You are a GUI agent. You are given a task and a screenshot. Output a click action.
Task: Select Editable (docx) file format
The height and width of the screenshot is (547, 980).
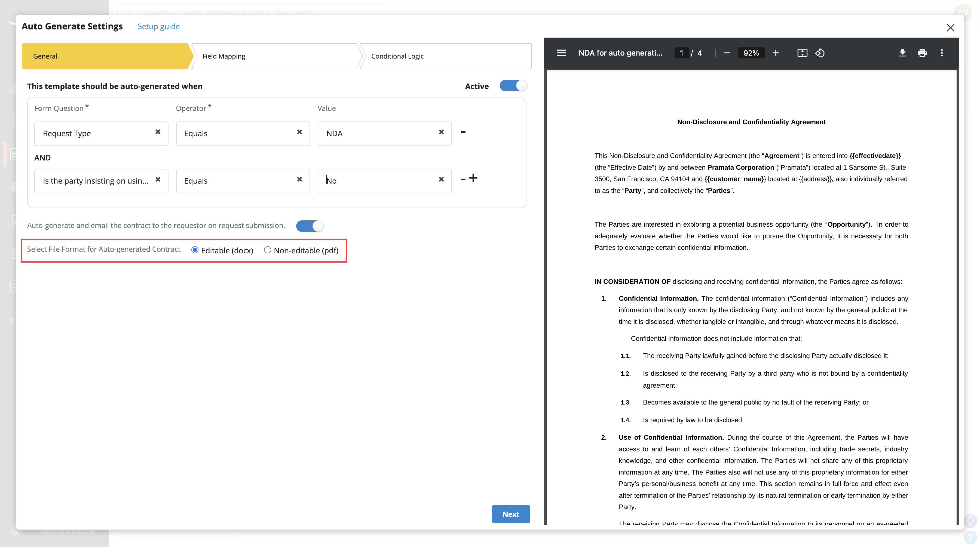[x=195, y=250]
